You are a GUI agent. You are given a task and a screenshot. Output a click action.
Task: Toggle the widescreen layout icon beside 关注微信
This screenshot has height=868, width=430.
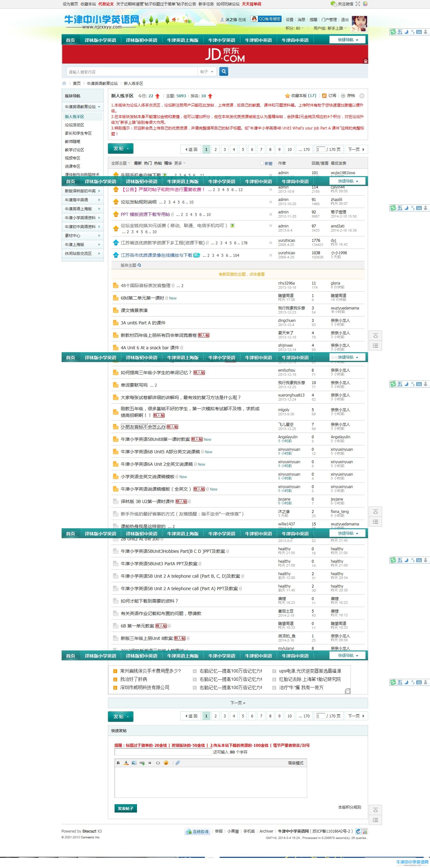358,4
